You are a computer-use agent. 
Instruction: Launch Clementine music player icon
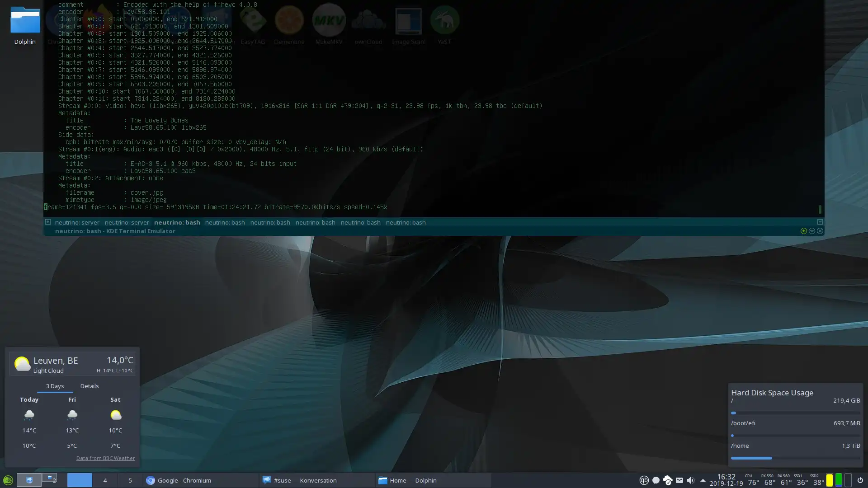288,21
